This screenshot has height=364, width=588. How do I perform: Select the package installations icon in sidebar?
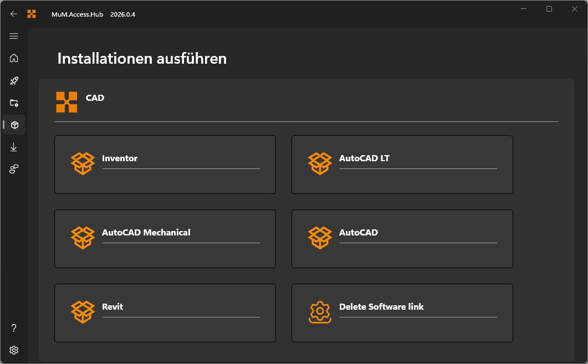14,125
